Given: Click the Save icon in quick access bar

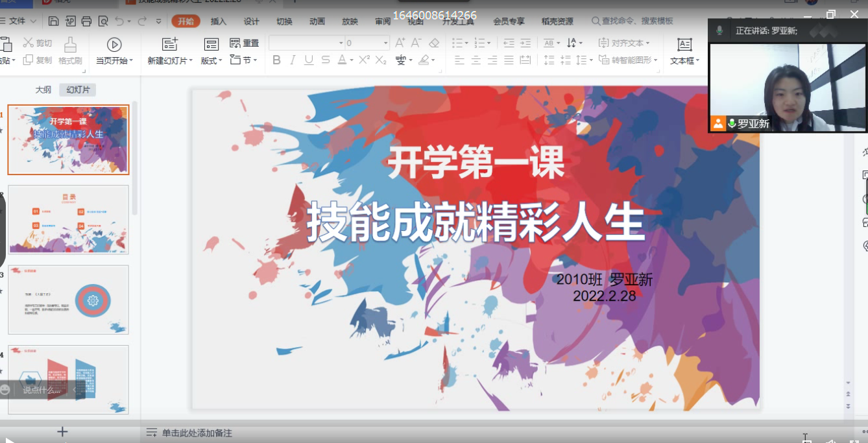Looking at the screenshot, I should tap(54, 21).
